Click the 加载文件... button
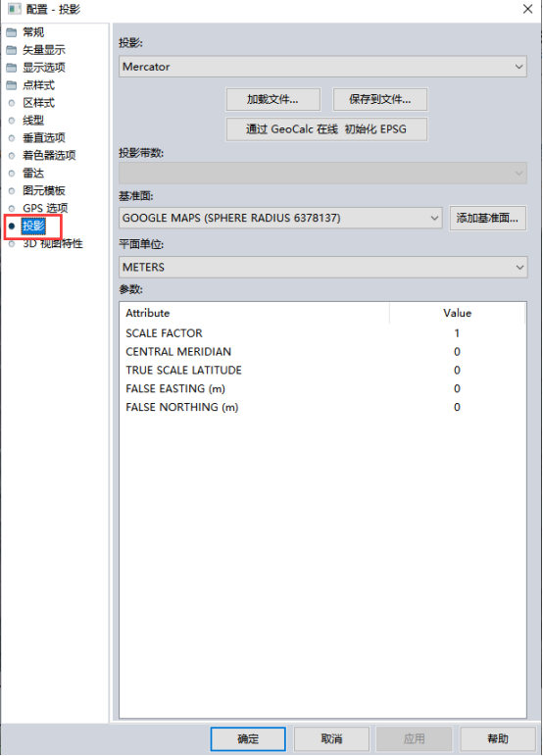Image resolution: width=543 pixels, height=756 pixels. [273, 99]
